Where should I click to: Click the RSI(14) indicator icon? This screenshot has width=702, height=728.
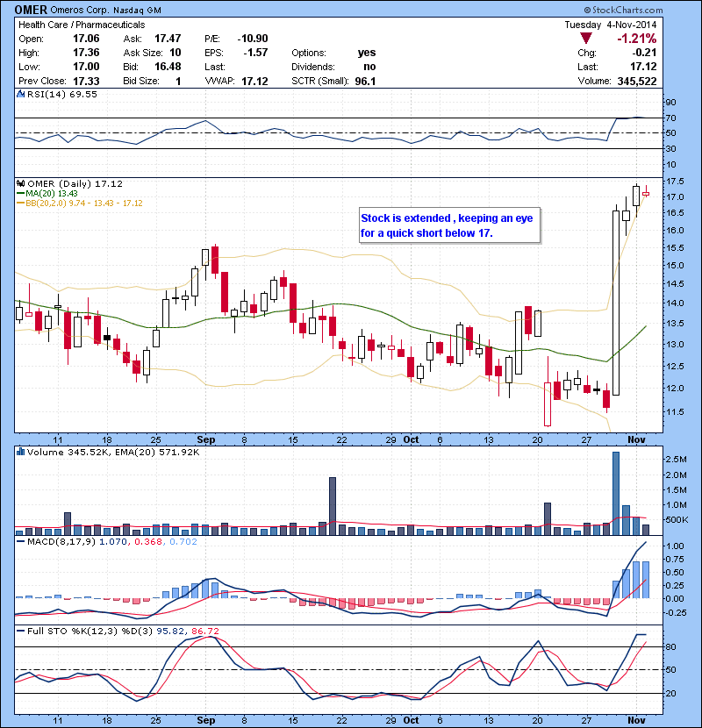20,94
